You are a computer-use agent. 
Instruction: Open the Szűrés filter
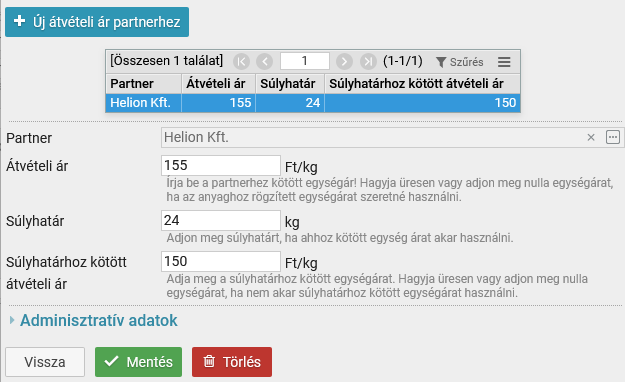(x=460, y=62)
